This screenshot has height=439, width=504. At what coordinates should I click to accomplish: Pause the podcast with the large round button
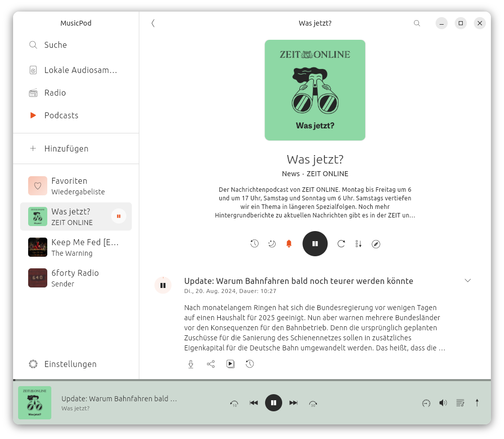click(315, 244)
